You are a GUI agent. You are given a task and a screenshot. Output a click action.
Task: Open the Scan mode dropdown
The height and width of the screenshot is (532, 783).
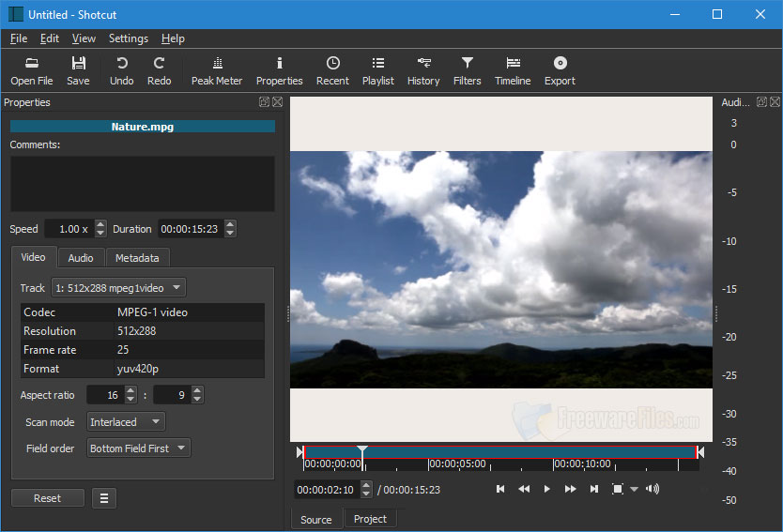[x=126, y=422]
